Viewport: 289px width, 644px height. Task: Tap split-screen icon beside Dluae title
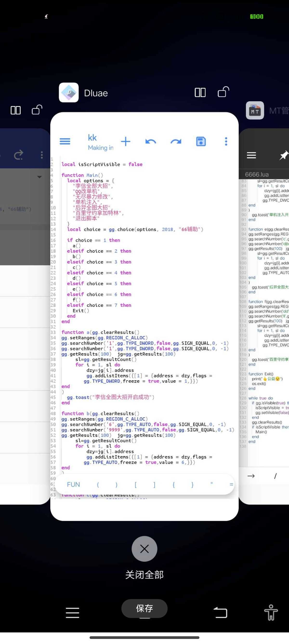click(200, 93)
